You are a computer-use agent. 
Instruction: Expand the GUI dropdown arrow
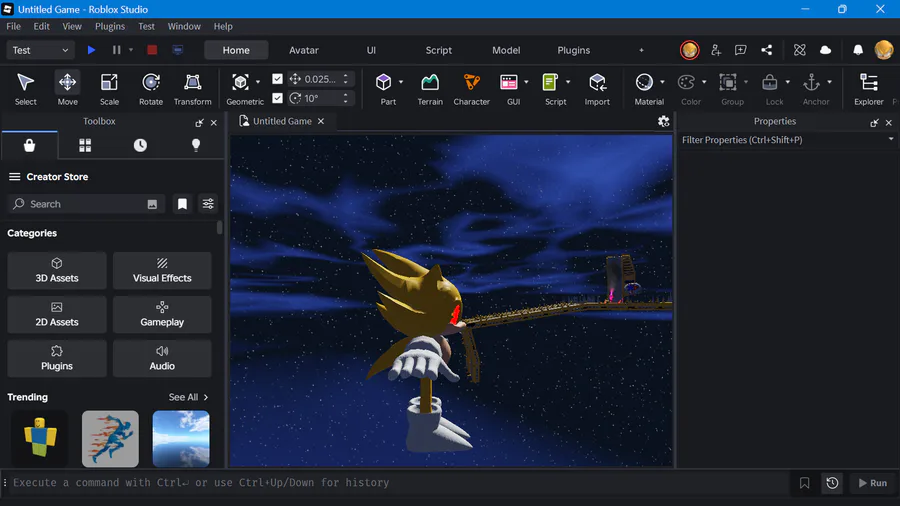pyautogui.click(x=526, y=82)
